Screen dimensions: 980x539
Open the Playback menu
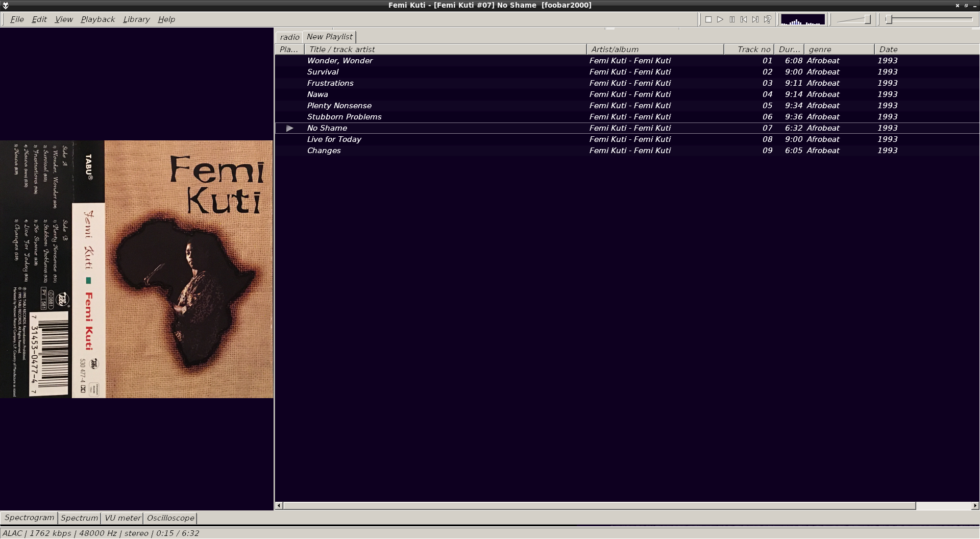click(97, 19)
